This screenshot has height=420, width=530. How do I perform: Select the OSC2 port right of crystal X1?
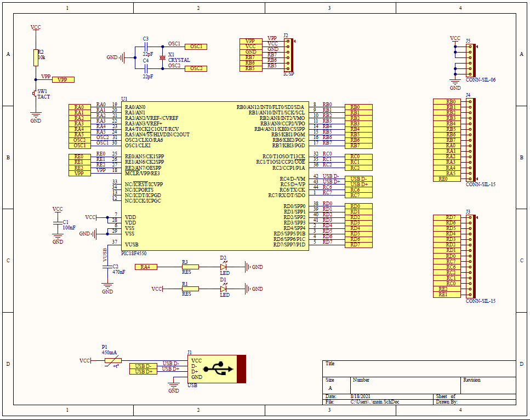pos(196,68)
